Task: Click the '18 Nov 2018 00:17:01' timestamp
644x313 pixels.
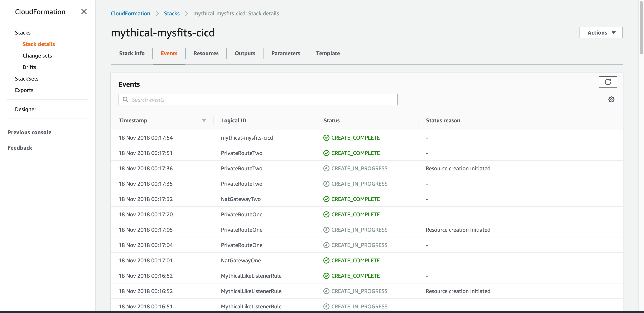Action: [146, 260]
